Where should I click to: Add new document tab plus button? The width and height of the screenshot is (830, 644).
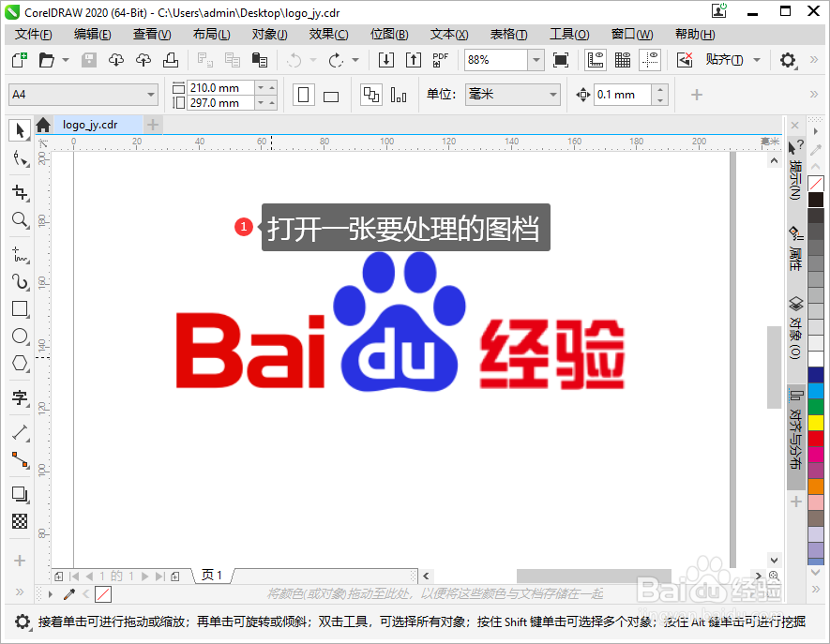(x=153, y=125)
